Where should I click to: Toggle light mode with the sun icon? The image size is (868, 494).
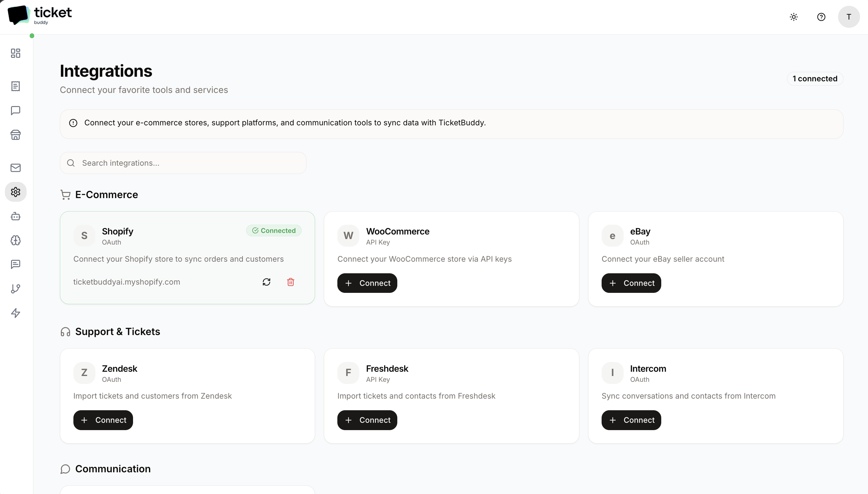794,17
